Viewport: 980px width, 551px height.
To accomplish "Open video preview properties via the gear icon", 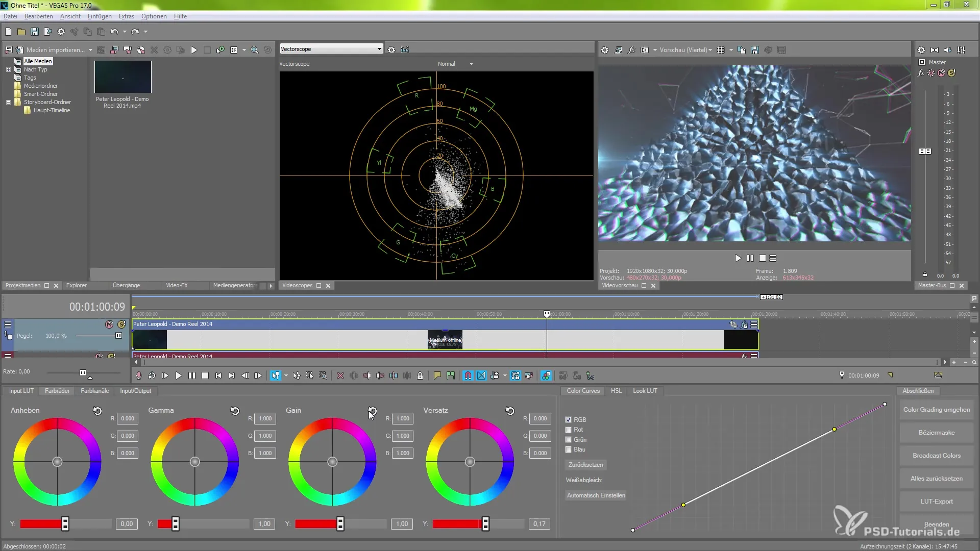I will coord(605,50).
